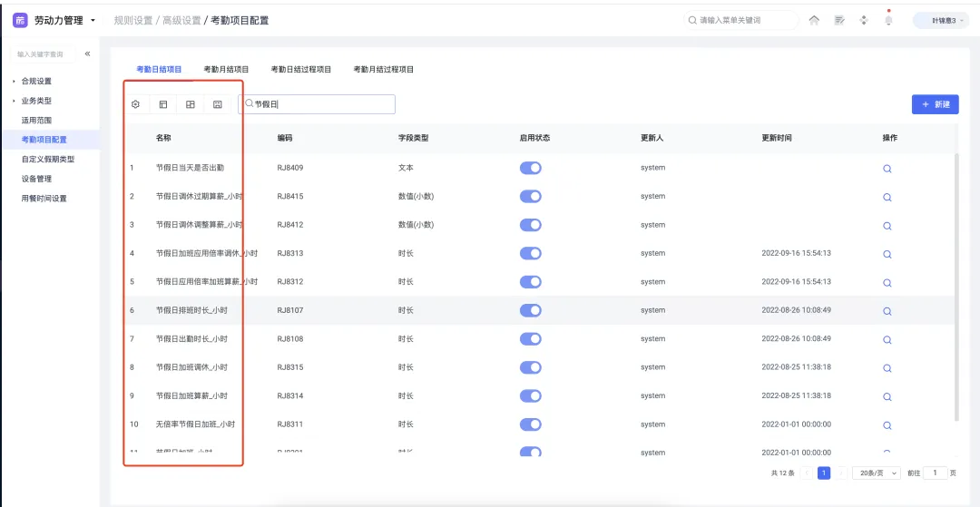Click the home icon in top bar
This screenshot has width=980, height=507.
(814, 20)
